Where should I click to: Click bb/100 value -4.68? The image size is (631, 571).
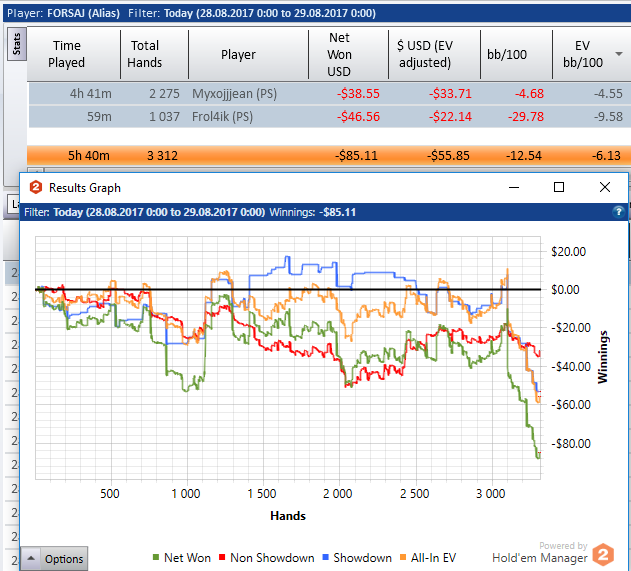point(529,94)
